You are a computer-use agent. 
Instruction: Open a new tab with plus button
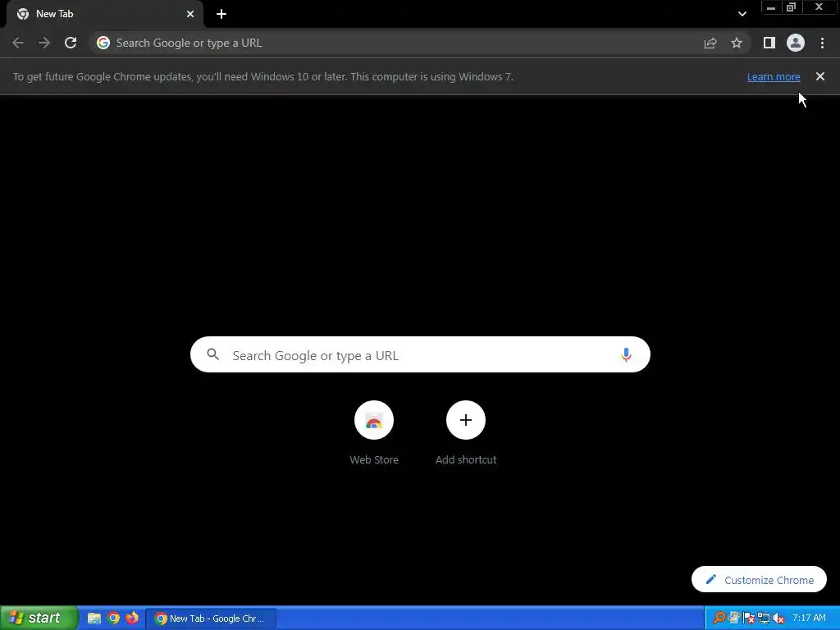point(221,14)
